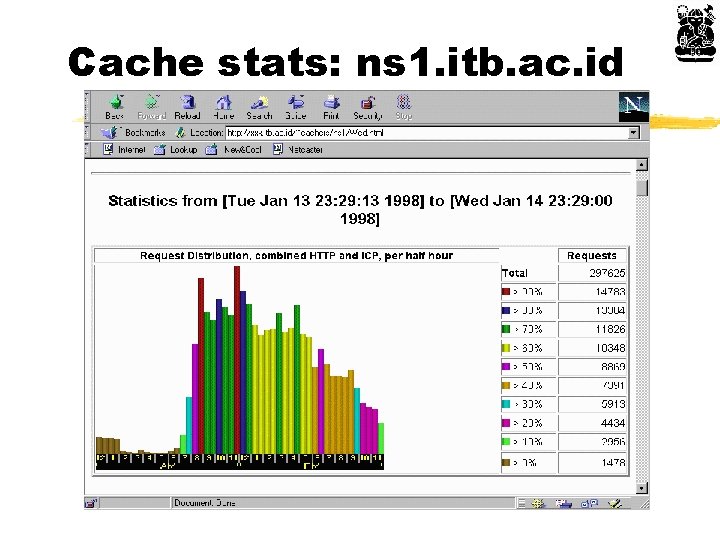This screenshot has height=540, width=720.
Task: Open the Netcaster toolbar shortcut
Action: click(298, 149)
